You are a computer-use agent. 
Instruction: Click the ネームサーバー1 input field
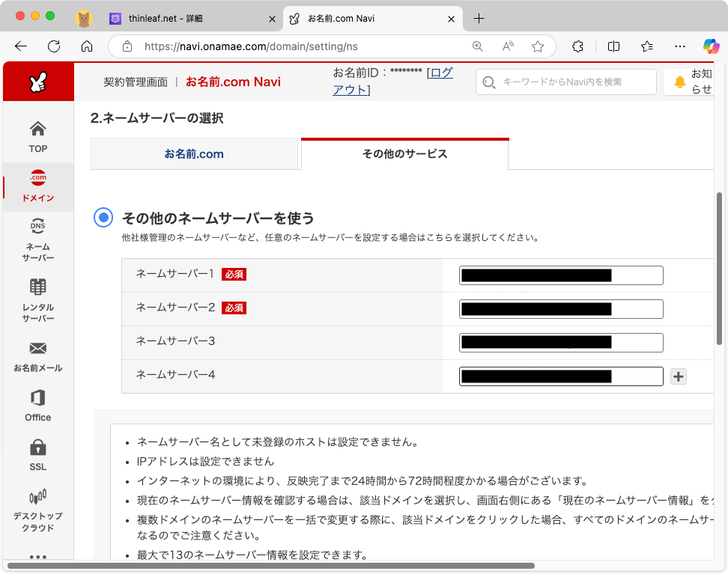coord(561,275)
